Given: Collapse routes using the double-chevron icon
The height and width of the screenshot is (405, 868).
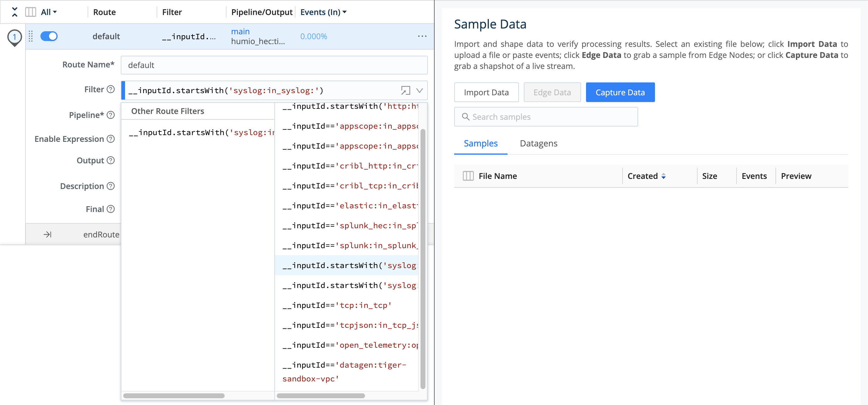Looking at the screenshot, I should [x=14, y=12].
